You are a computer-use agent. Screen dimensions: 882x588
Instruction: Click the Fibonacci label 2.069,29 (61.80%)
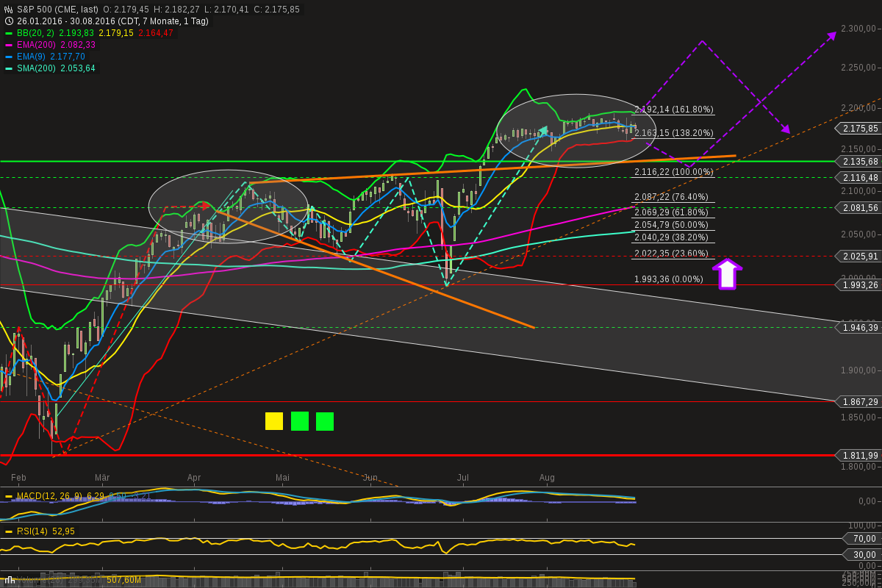[671, 212]
